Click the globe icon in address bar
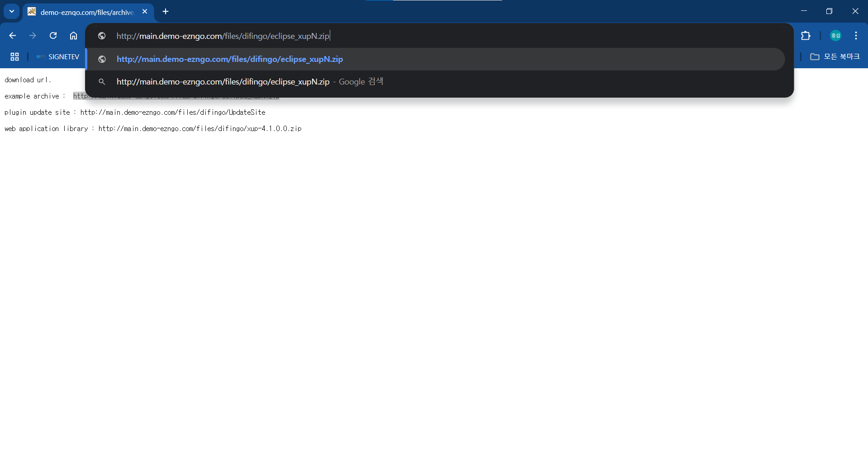The height and width of the screenshot is (465, 868). point(102,36)
